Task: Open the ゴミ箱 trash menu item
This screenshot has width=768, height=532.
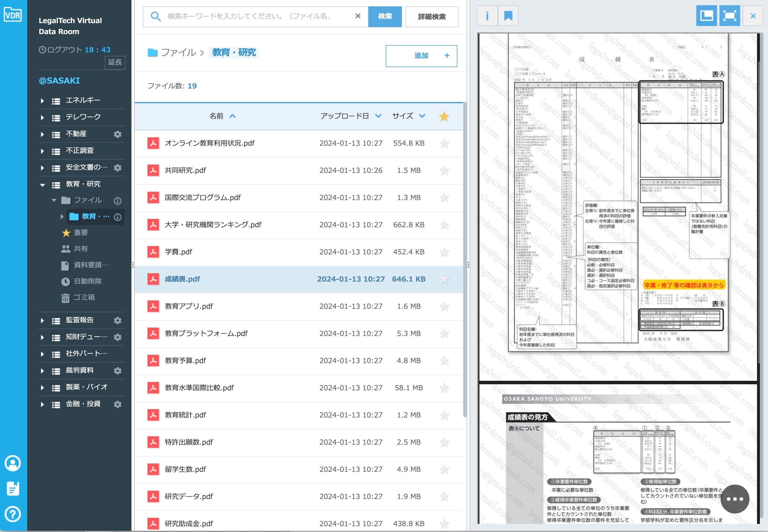Action: (84, 297)
